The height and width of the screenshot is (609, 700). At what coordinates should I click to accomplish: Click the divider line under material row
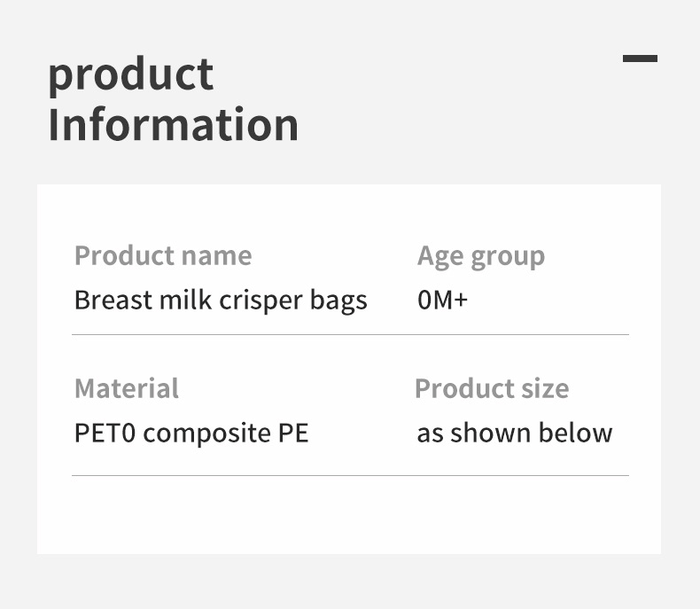(350, 476)
